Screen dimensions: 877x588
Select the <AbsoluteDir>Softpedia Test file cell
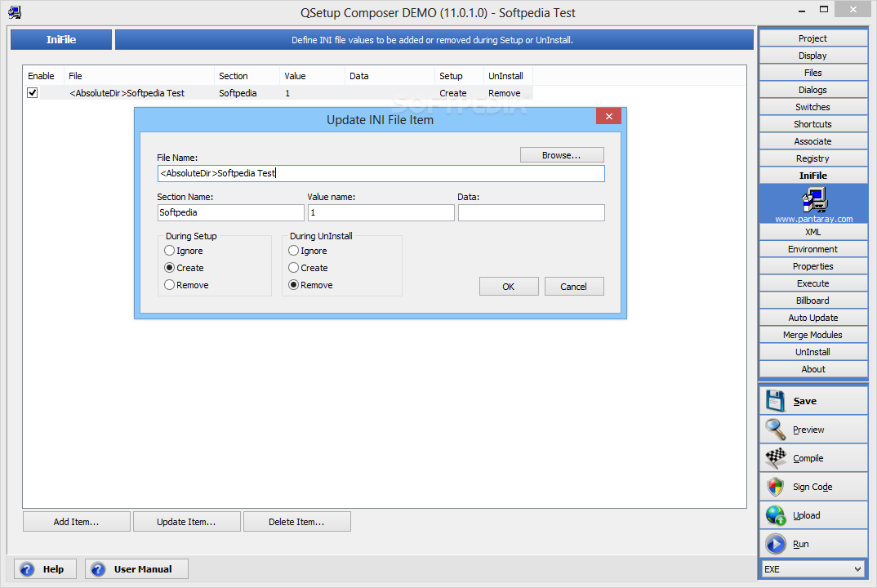(x=127, y=93)
